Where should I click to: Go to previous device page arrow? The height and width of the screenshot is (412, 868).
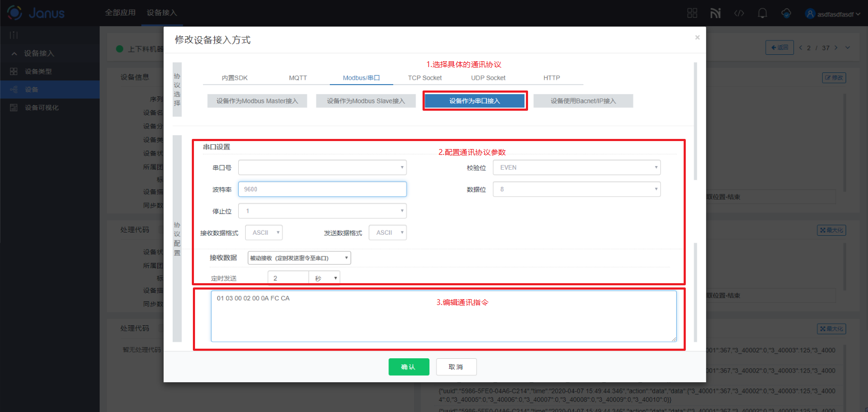pos(800,48)
